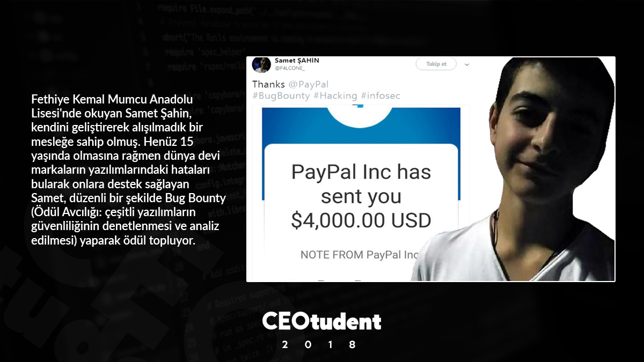644x362 pixels.
Task: Click the @F4LCONE_ handle
Action: 290,68
